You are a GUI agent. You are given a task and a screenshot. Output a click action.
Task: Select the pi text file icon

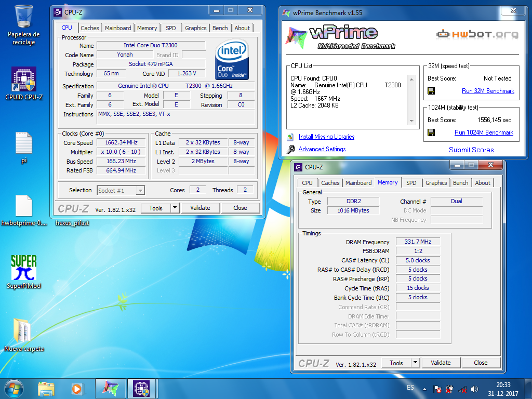tap(24, 147)
